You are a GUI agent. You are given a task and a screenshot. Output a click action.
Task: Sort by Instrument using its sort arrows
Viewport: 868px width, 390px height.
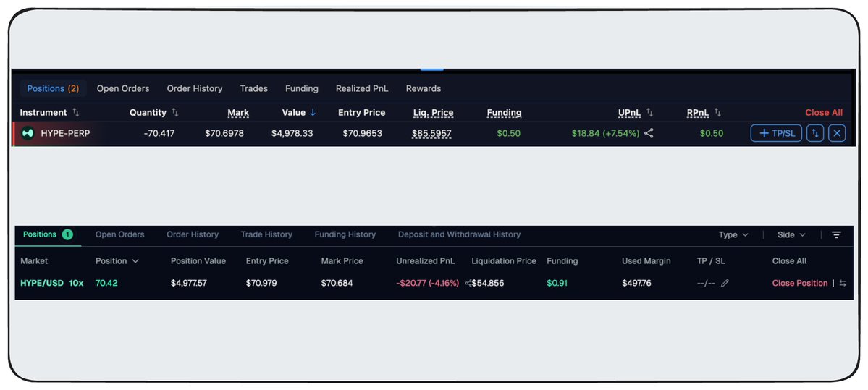point(76,113)
